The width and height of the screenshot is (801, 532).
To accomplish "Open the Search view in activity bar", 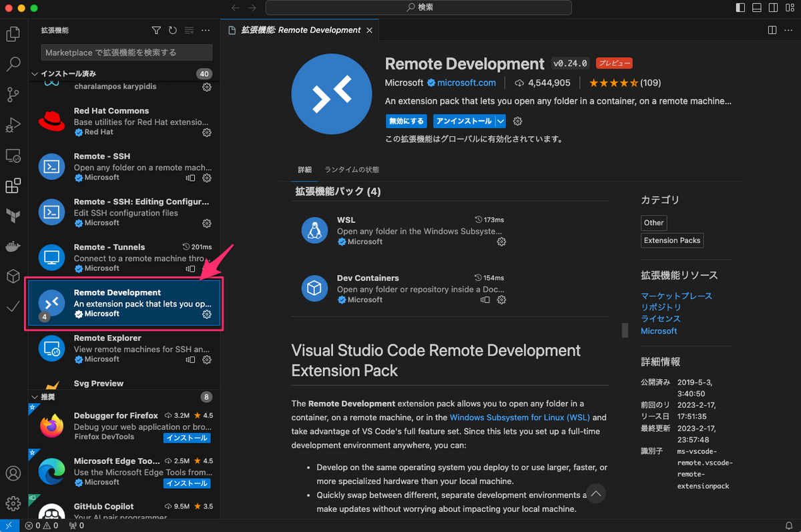I will click(13, 65).
